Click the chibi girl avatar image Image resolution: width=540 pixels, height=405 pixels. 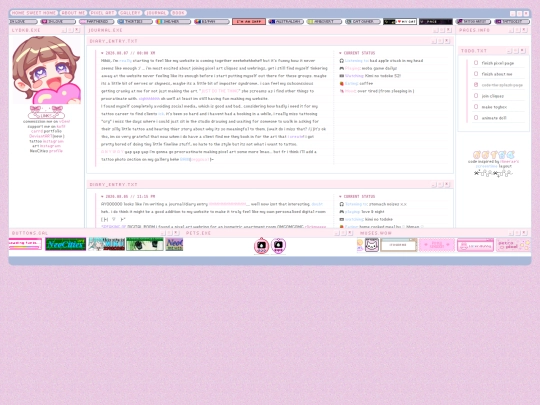coord(46,70)
